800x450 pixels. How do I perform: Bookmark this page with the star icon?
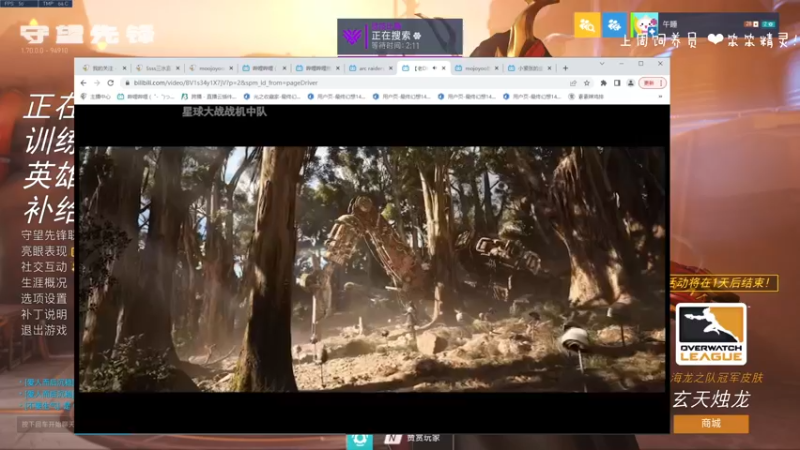point(587,83)
